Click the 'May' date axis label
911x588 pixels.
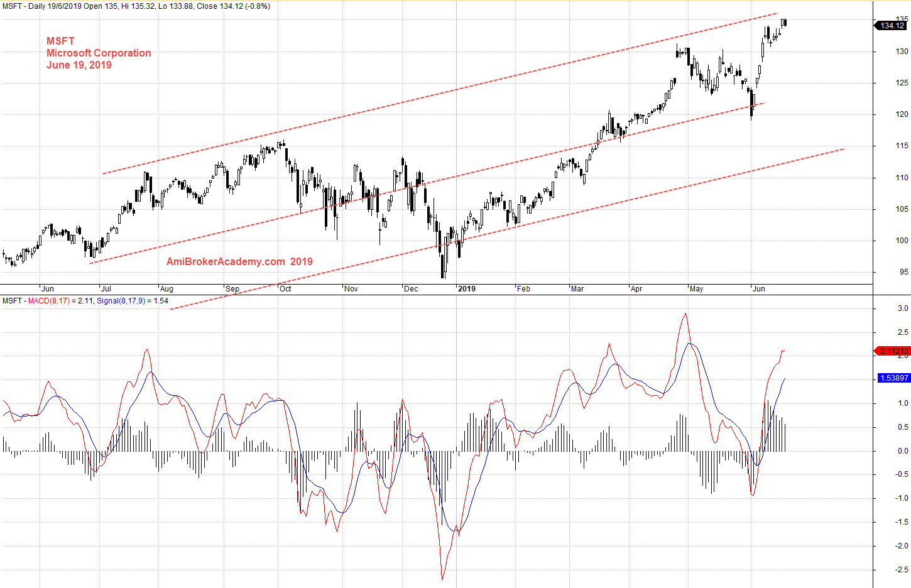(x=697, y=289)
